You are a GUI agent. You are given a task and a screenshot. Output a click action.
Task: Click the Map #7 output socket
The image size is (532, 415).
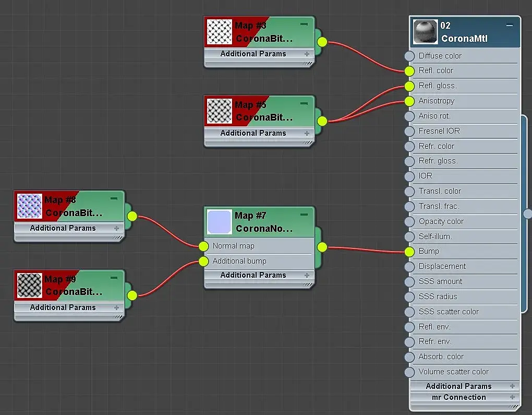[322, 247]
